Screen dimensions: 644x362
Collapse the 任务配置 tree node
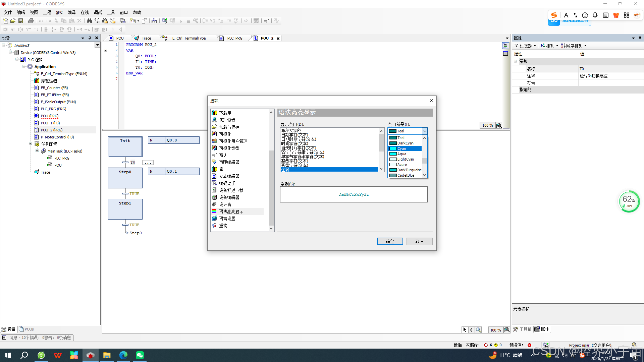(30, 144)
